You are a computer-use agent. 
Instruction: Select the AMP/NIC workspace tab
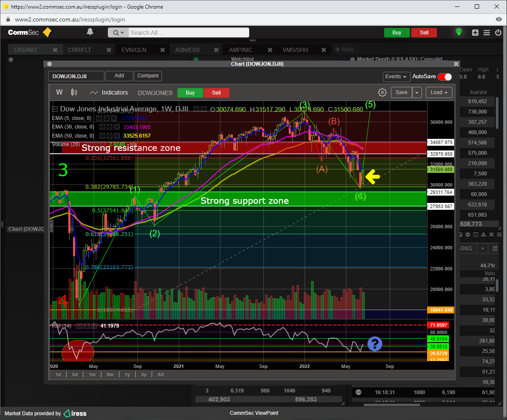tap(241, 50)
